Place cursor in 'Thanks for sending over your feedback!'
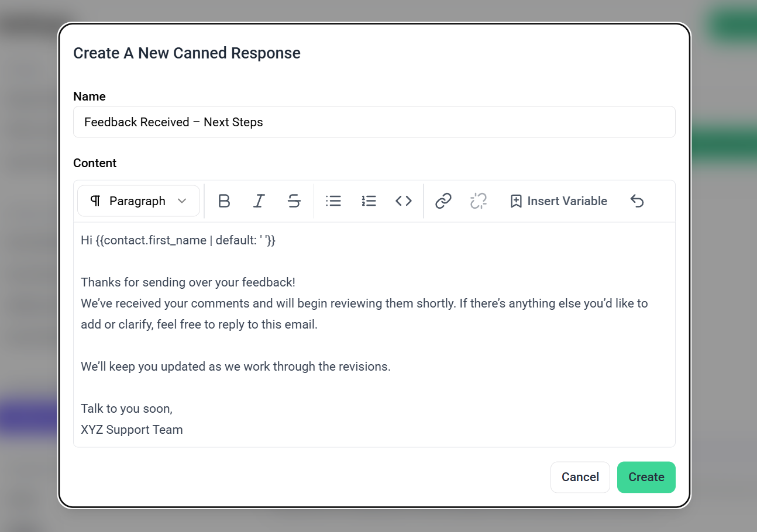This screenshot has height=532, width=757. (x=188, y=282)
